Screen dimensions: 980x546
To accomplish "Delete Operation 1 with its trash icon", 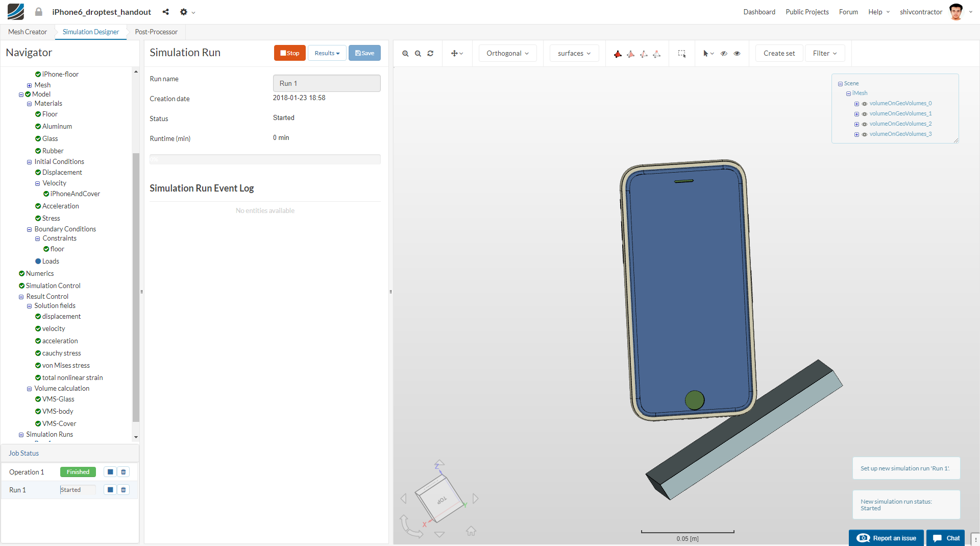I will click(124, 472).
